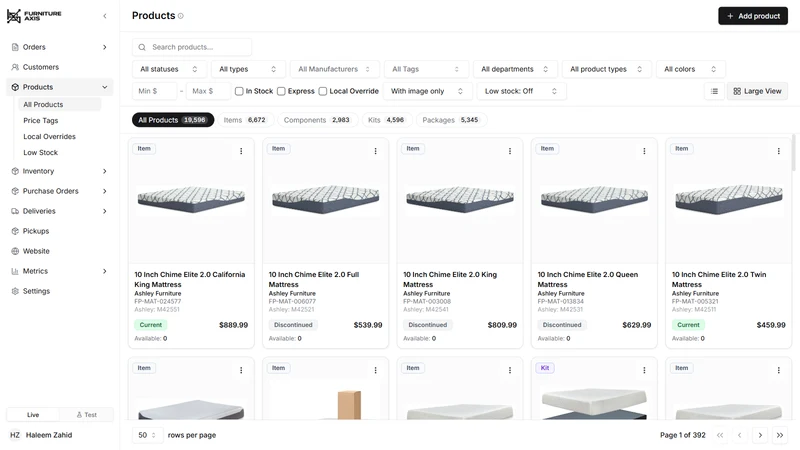Open the All statuses dropdown
This screenshot has width=800, height=450.
[x=169, y=69]
